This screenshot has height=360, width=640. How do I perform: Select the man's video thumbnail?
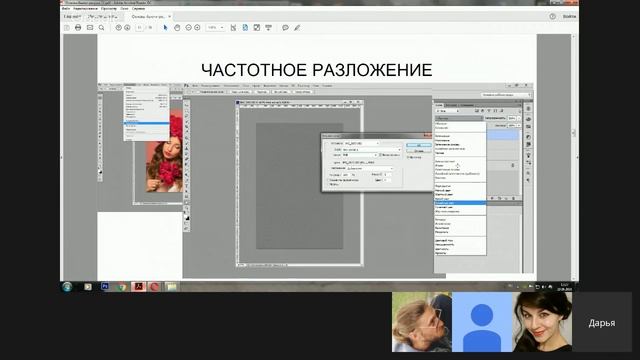coord(422,322)
